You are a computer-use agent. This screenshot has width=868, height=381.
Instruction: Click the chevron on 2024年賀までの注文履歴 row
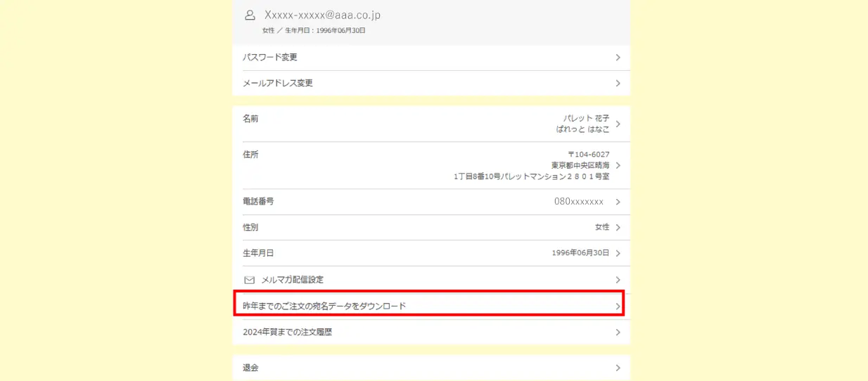(x=618, y=332)
